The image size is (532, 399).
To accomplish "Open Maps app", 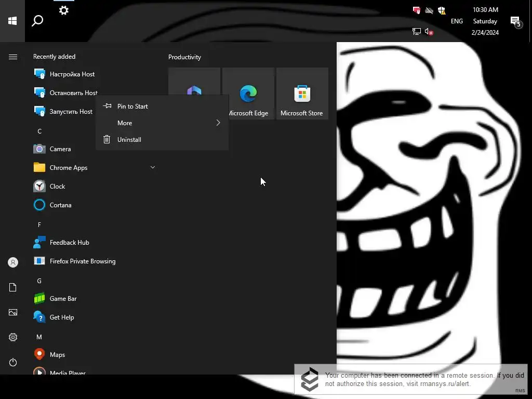I will tap(95, 354).
